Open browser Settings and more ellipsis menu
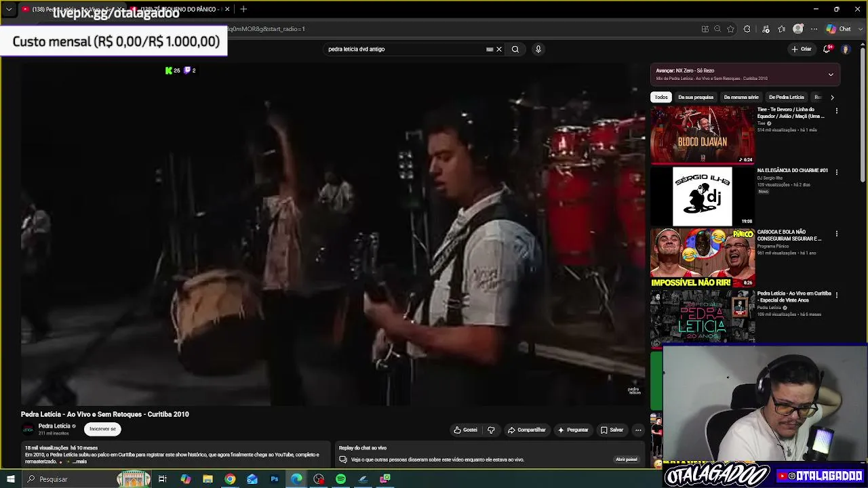Viewport: 868px width, 488px height. [814, 28]
